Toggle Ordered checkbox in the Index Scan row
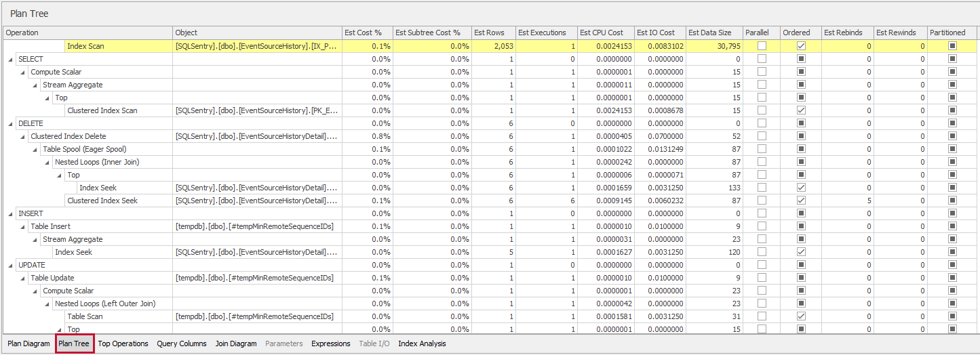The height and width of the screenshot is (355, 980). (x=801, y=46)
